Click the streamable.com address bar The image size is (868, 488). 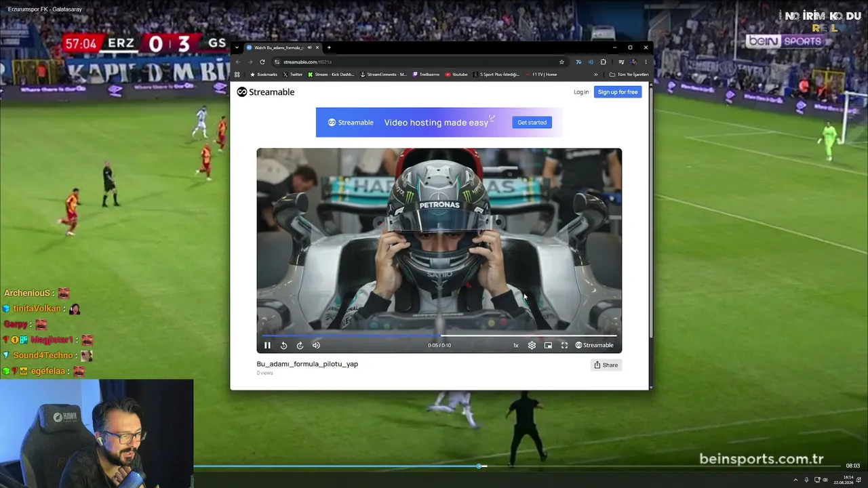419,62
